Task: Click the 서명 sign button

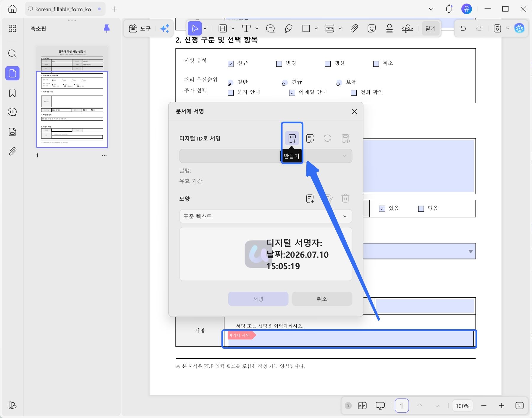Action: (x=258, y=299)
